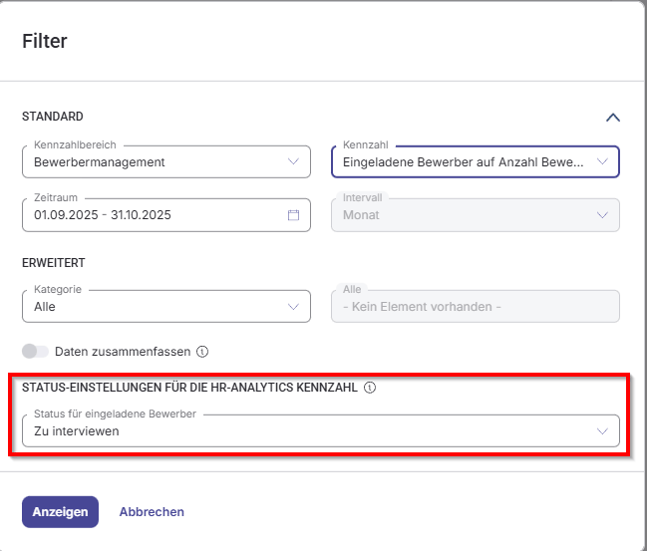Click the Abbrechen link
The height and width of the screenshot is (551, 647).
tap(151, 511)
